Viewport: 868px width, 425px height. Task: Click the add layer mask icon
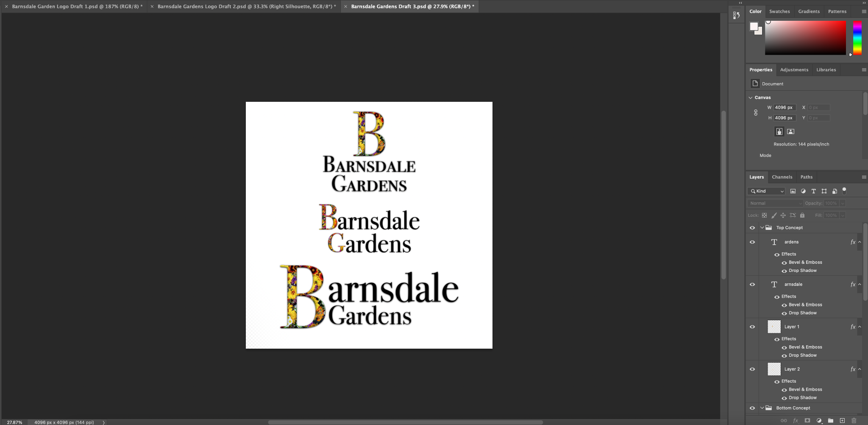point(807,421)
